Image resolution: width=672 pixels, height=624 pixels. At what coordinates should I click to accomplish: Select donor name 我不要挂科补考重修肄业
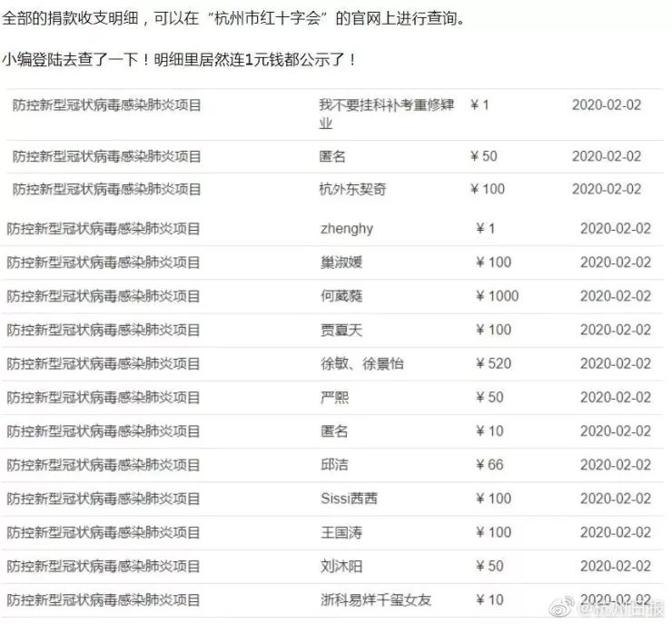(x=386, y=114)
